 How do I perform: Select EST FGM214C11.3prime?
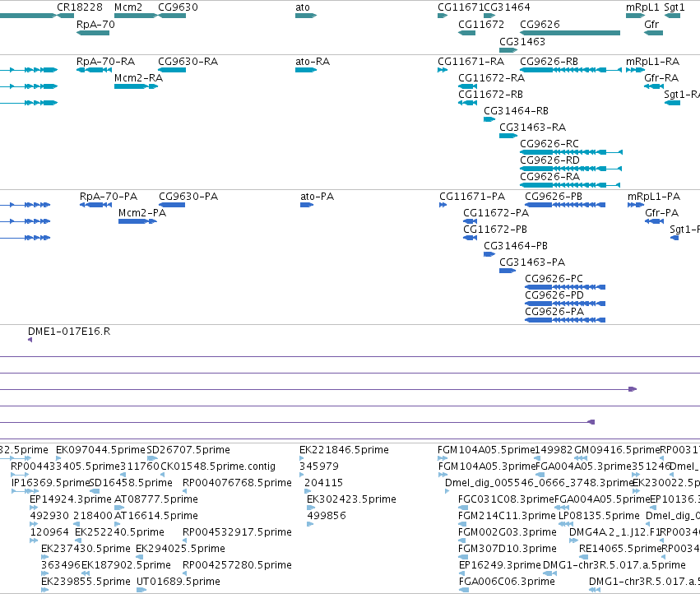507,515
